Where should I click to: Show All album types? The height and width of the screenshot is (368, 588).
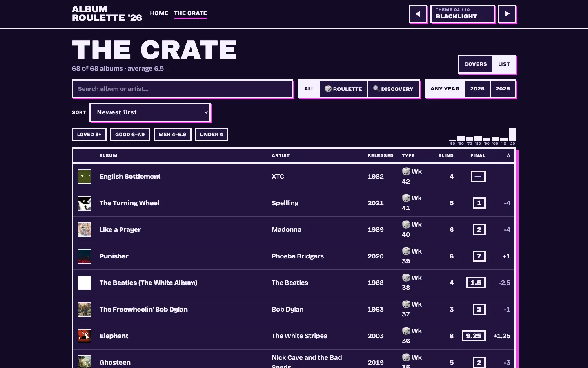(309, 89)
